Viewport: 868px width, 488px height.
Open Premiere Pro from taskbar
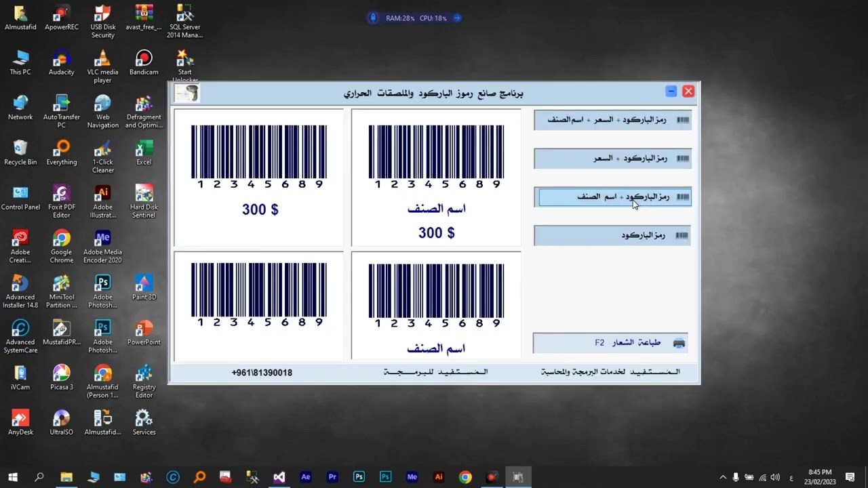tap(332, 477)
